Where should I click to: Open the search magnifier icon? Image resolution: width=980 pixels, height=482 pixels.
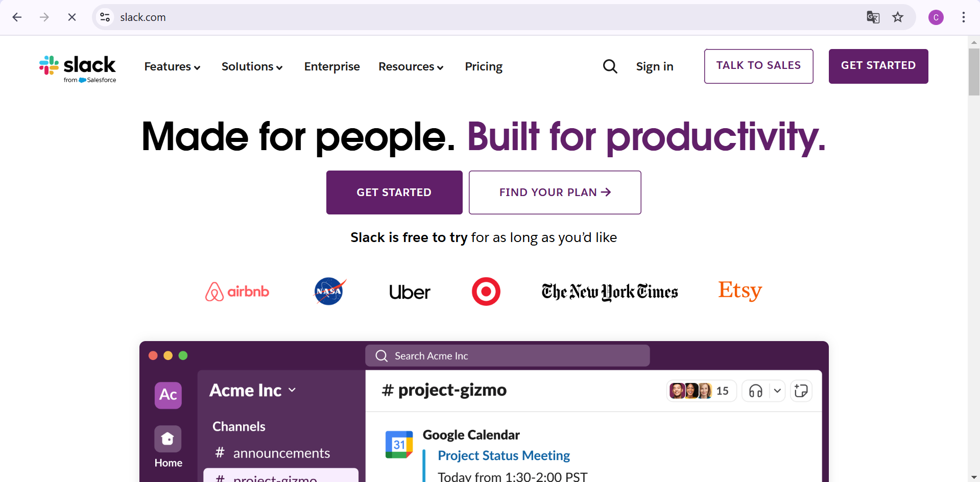[x=610, y=66]
